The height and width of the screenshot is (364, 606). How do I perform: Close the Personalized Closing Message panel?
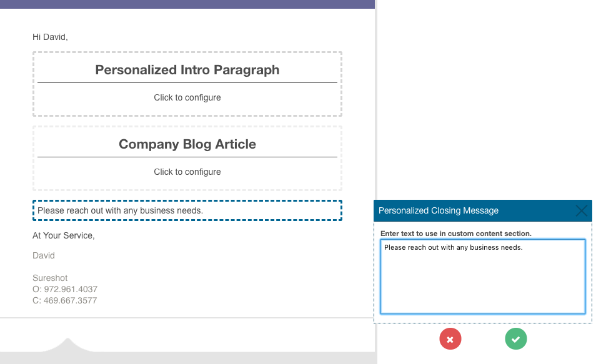(x=581, y=210)
